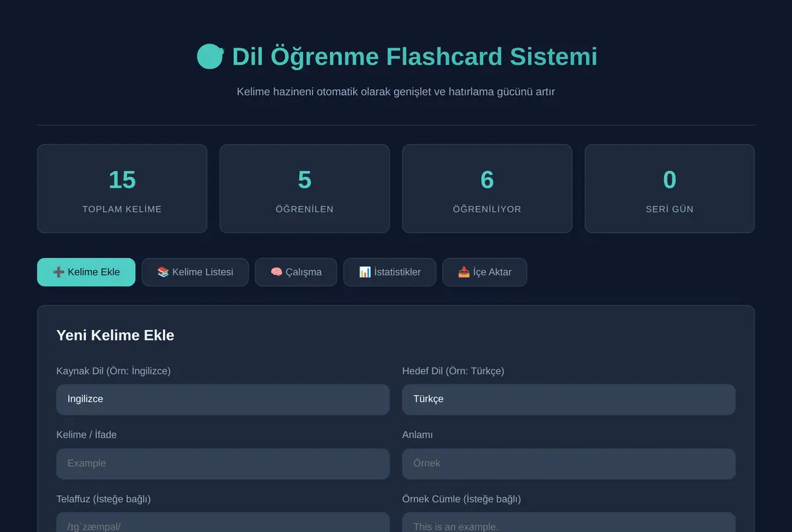Click the Toplam Kelime stat card showing 15
The image size is (792, 532).
[x=122, y=189]
